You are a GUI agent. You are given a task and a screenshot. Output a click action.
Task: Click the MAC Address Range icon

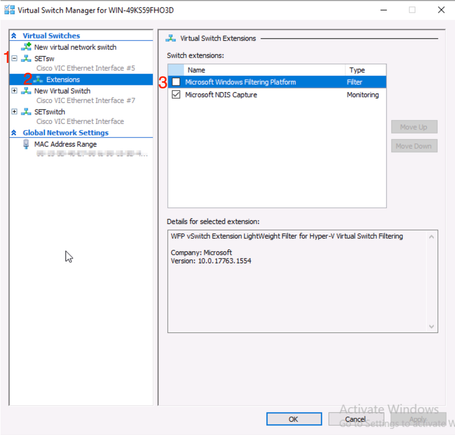click(x=26, y=144)
